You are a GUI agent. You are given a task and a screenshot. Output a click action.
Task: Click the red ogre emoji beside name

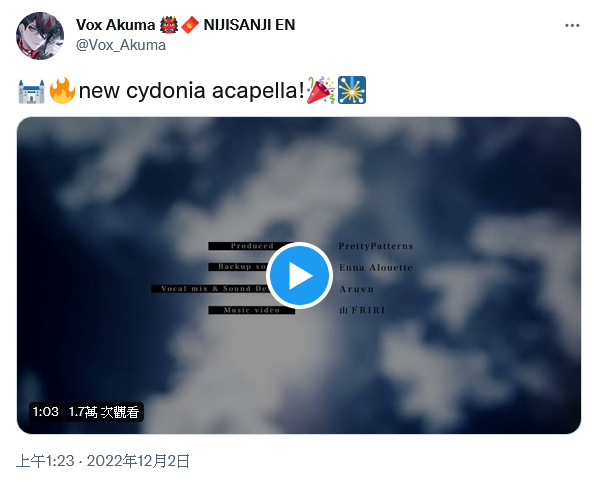pos(169,25)
